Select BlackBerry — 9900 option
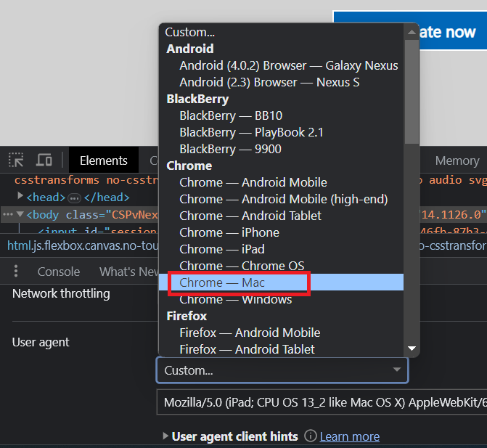This screenshot has height=448, width=487. click(281, 149)
